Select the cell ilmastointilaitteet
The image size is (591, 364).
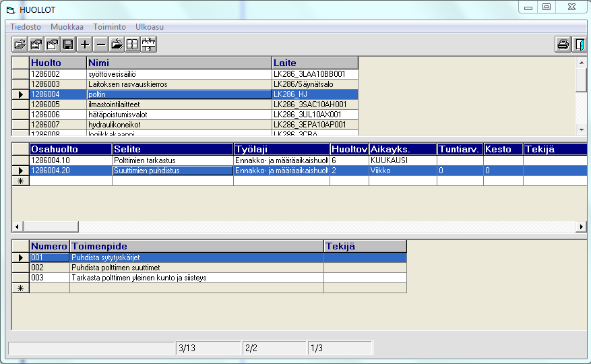pos(179,104)
